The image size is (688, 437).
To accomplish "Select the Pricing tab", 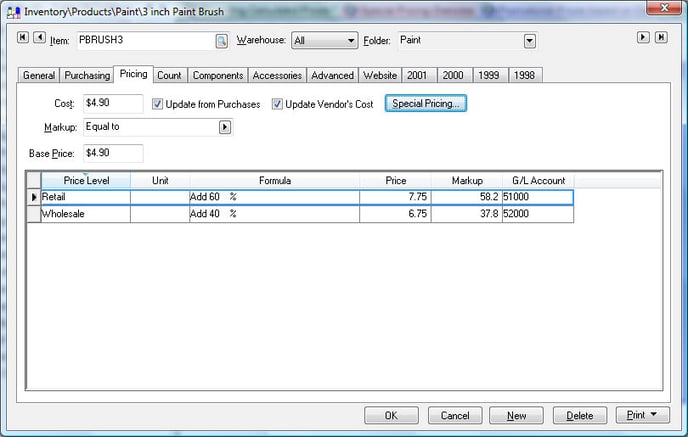I will 133,74.
